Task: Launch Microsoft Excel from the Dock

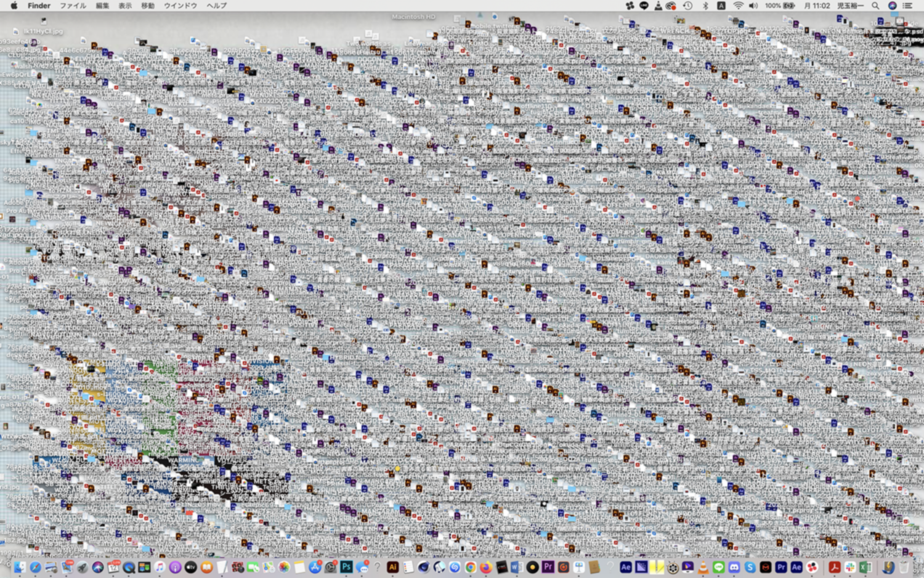Action: coord(865,567)
